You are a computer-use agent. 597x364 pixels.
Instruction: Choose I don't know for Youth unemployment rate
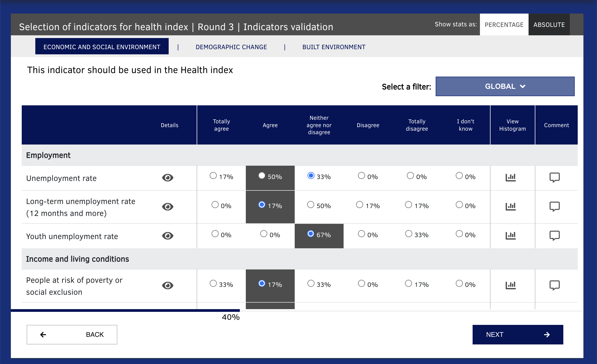(459, 234)
